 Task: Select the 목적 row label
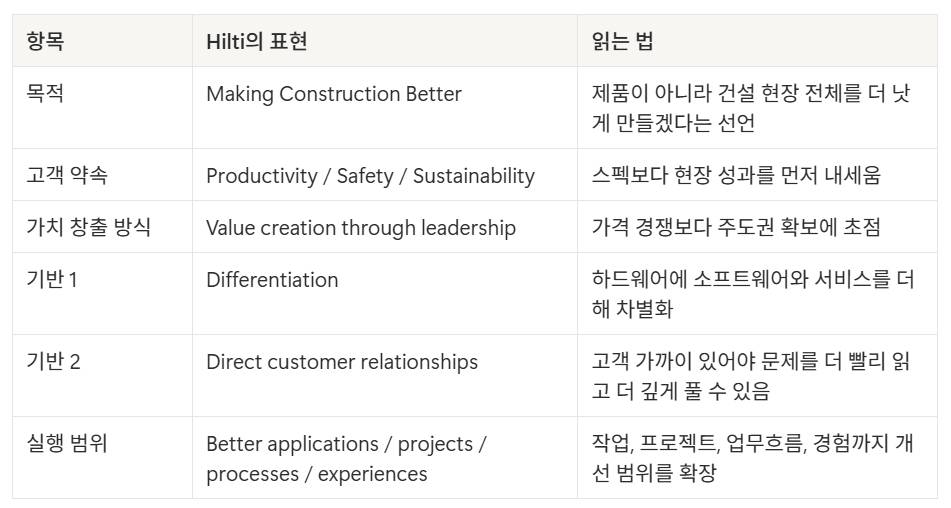[x=45, y=93]
